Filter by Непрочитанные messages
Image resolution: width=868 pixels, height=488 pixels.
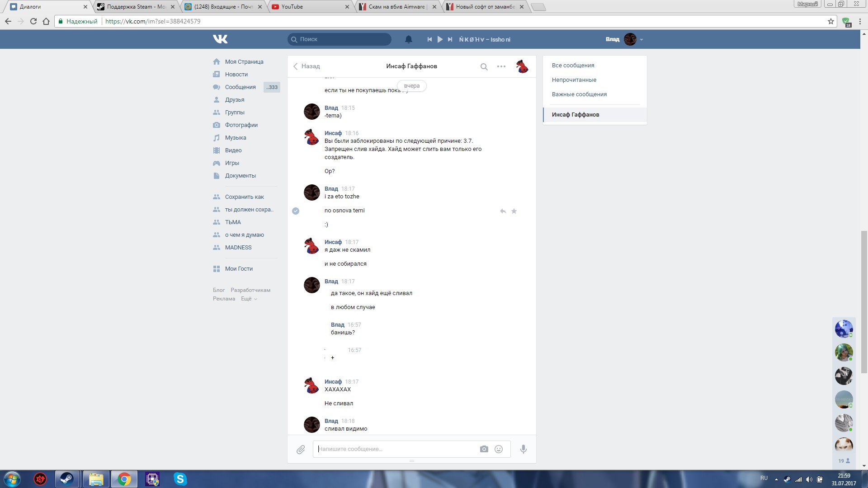(x=574, y=80)
